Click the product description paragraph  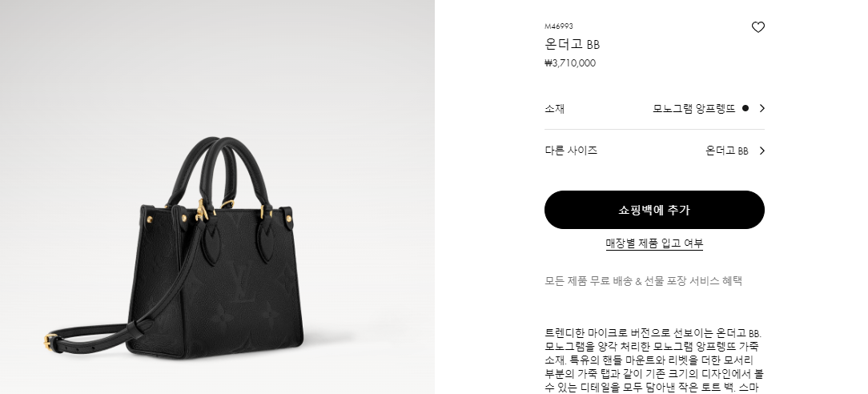point(654,361)
